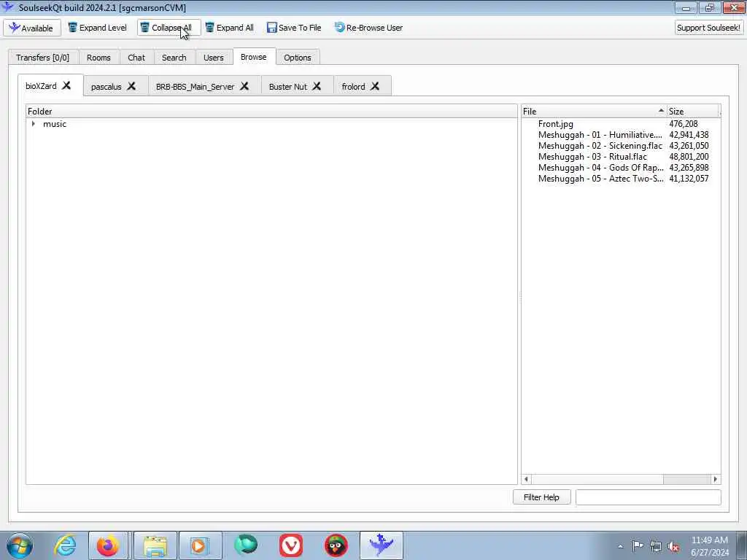Click the file list left scroll arrow
747x560 pixels.
coord(527,480)
